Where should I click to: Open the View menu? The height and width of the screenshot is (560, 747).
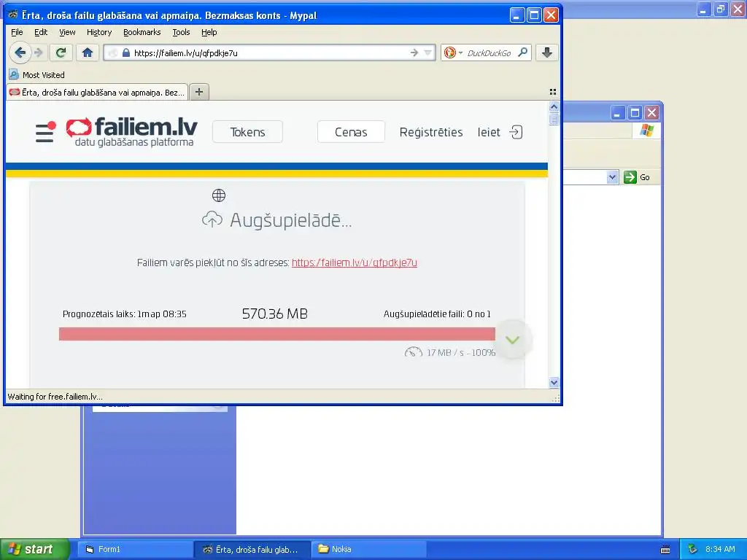(67, 32)
